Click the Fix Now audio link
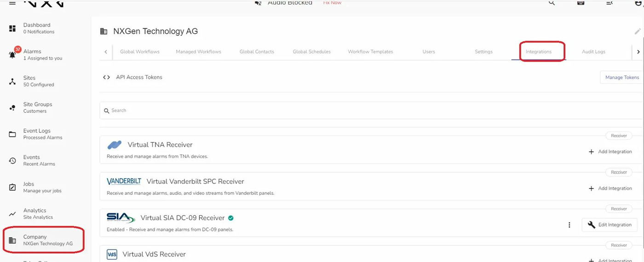644x262 pixels. pyautogui.click(x=332, y=3)
